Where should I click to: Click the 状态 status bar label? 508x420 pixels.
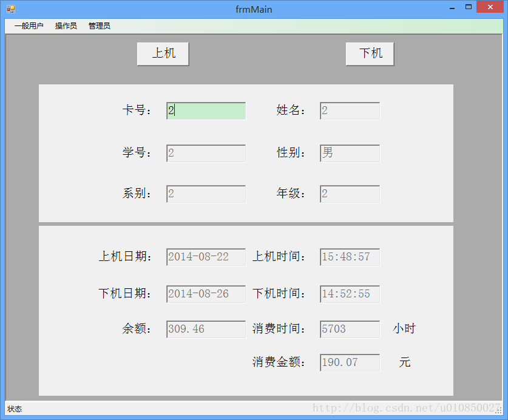tap(15, 409)
